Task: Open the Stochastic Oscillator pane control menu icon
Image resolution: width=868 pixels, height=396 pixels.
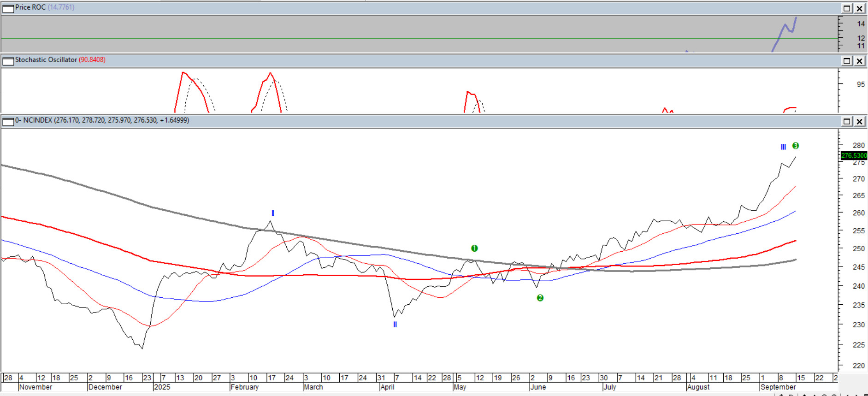Action: (8, 61)
